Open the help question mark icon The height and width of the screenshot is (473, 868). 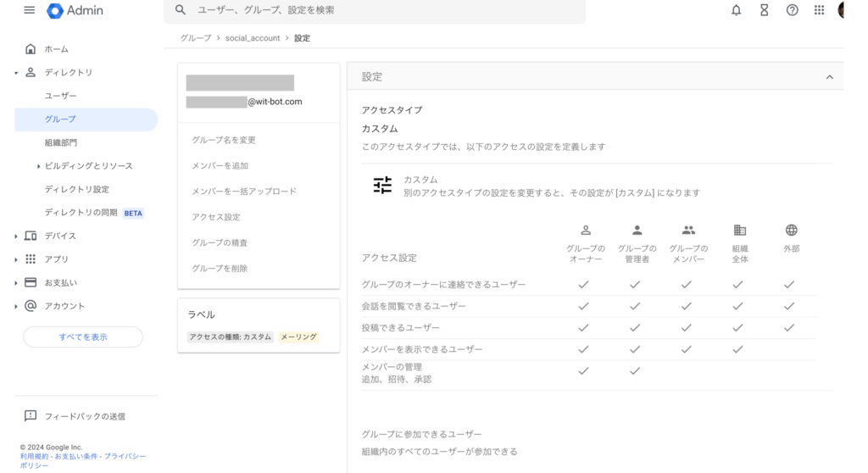click(792, 10)
